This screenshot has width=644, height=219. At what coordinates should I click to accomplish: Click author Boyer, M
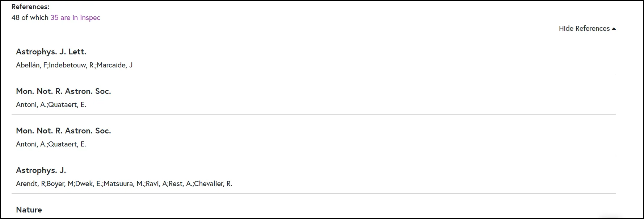[60, 184]
